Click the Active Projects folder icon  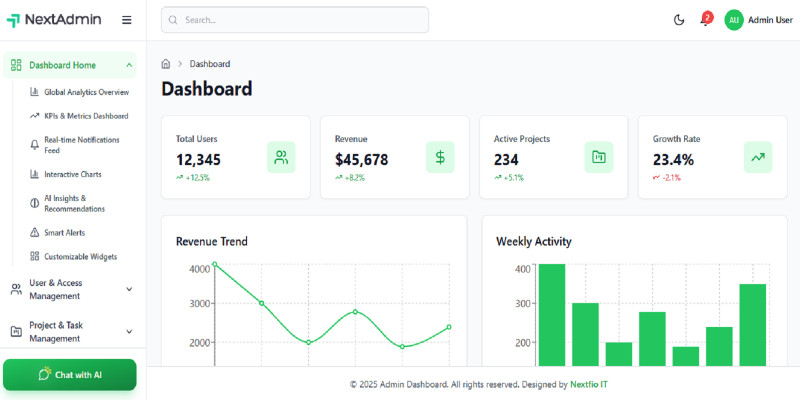pos(599,157)
